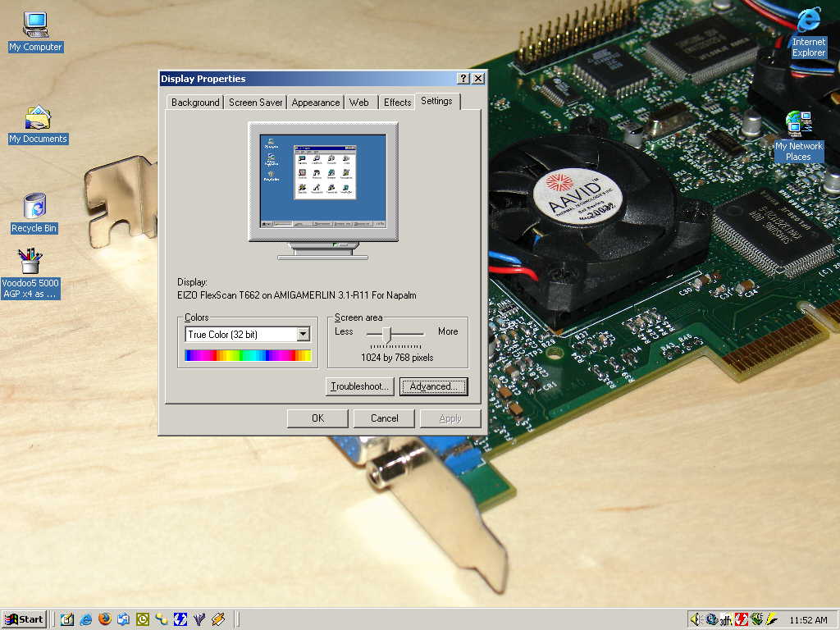
Task: Select the Settings tab
Action: 436,101
